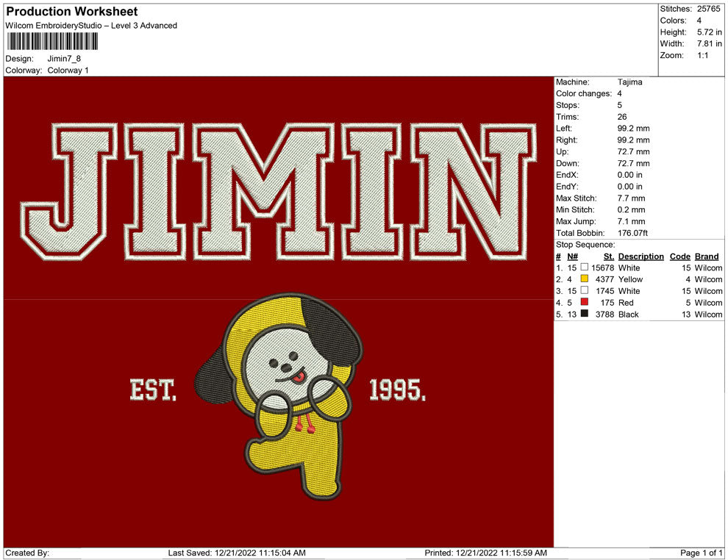This screenshot has width=728, height=560.
Task: Click stitch count 1745 in stop 3
Action: pos(605,291)
